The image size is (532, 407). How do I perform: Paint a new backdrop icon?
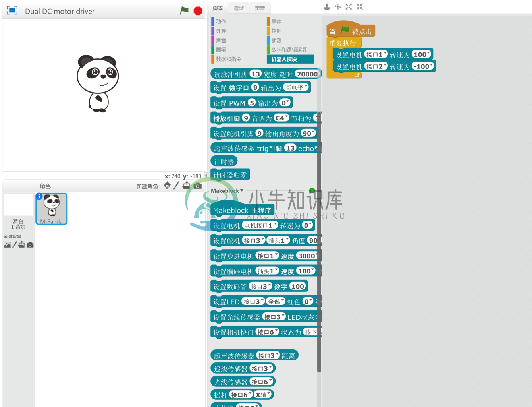pos(15,245)
